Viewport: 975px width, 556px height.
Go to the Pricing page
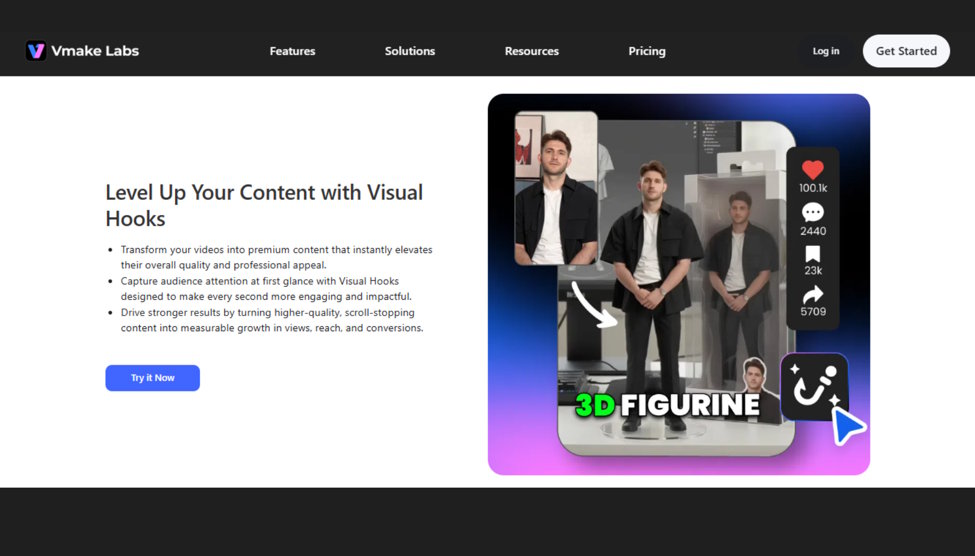coord(647,51)
